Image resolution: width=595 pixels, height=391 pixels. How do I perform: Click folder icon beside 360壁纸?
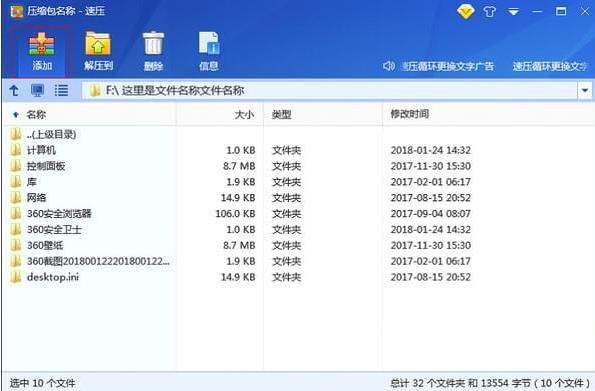(16, 246)
